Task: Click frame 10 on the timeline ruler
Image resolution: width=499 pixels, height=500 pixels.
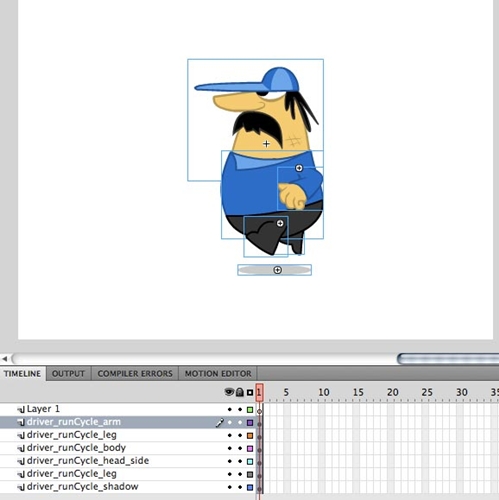Action: (324, 392)
